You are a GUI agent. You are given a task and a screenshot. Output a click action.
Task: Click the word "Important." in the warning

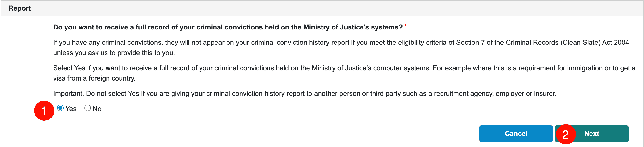coord(68,94)
